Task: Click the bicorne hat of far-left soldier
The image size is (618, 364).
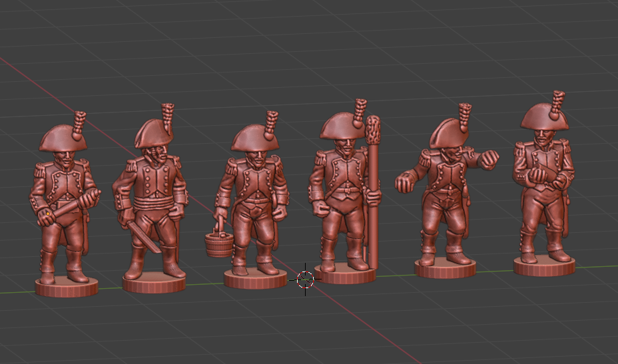Action: (x=65, y=138)
